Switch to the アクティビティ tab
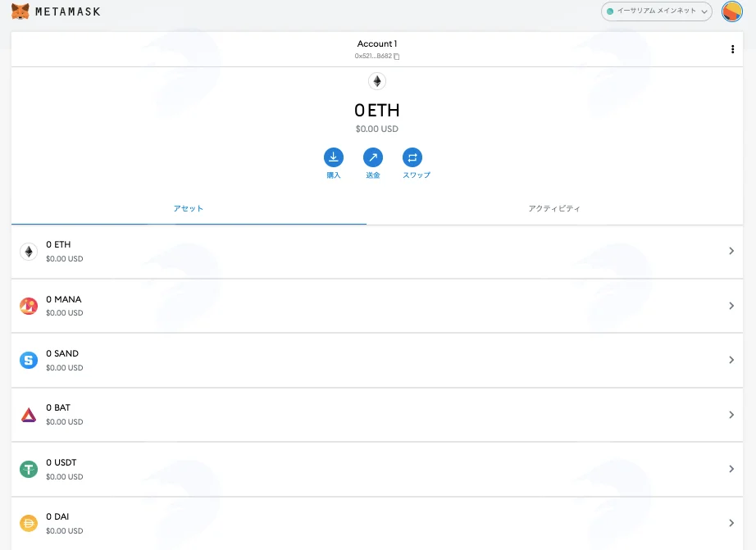This screenshot has height=550, width=756. pyautogui.click(x=554, y=209)
